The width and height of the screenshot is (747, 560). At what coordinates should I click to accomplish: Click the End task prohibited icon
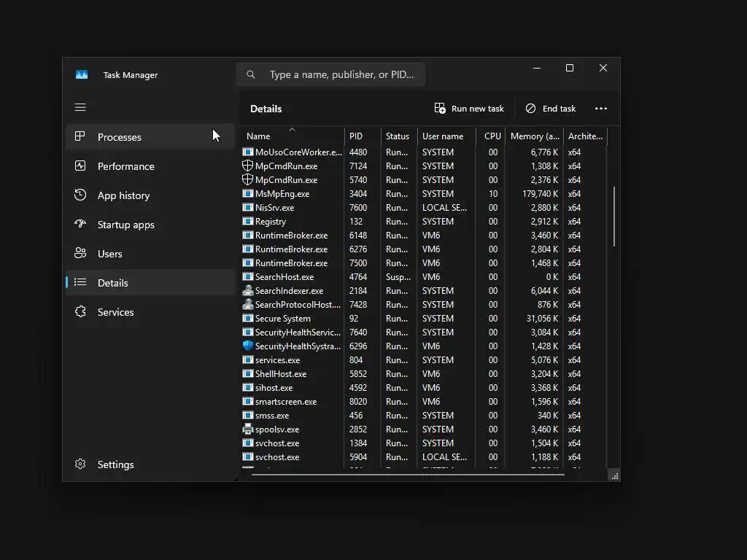(530, 109)
